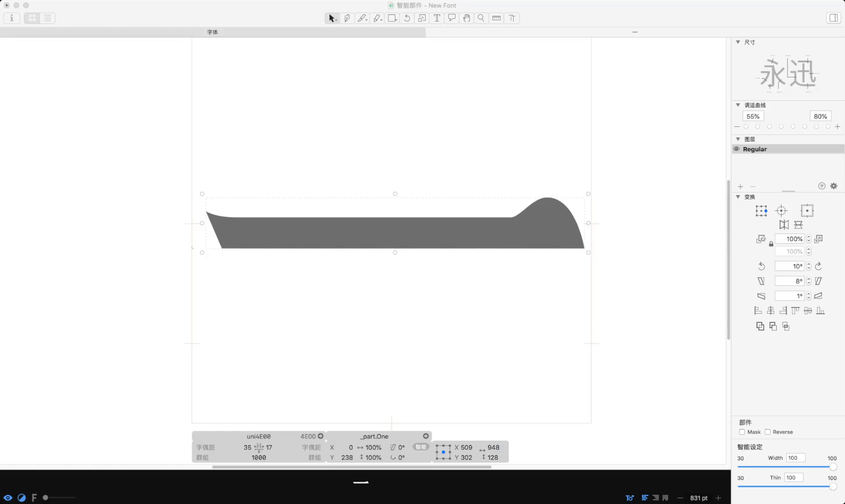Select the Measurement ruler tool

(496, 18)
